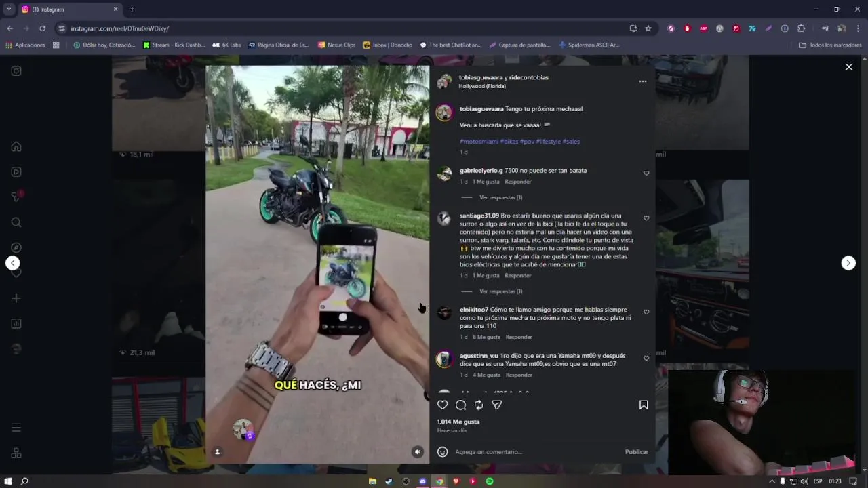Open the '6K Labs' bookmark

point(226,45)
